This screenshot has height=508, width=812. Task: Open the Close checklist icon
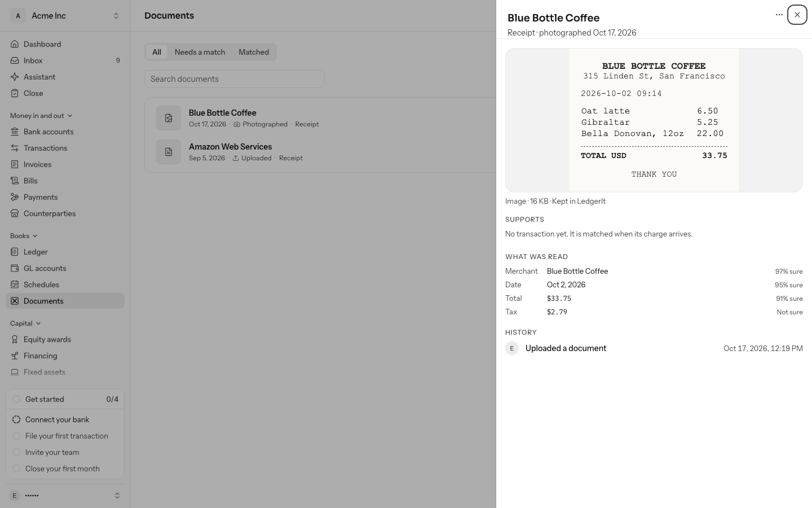tap(15, 93)
